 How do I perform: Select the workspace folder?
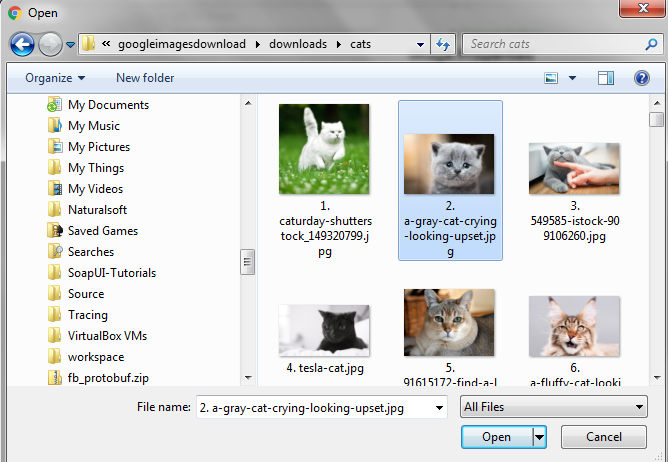96,357
